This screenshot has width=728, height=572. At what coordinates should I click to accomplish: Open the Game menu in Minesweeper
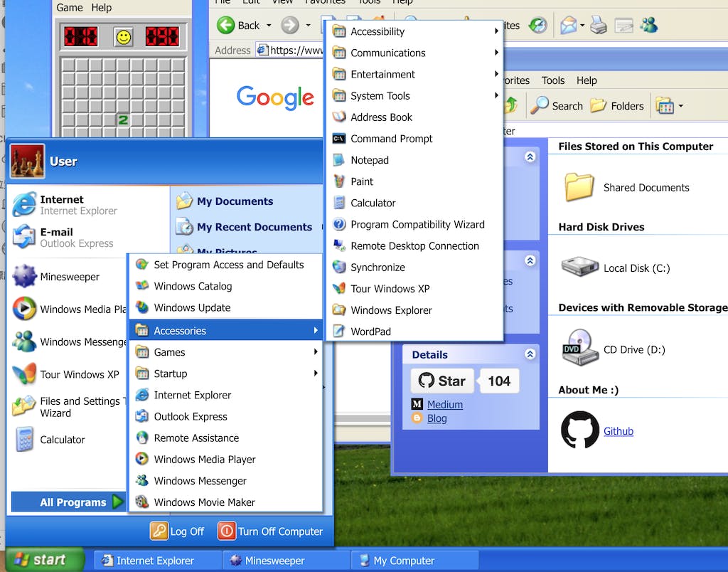click(x=70, y=8)
